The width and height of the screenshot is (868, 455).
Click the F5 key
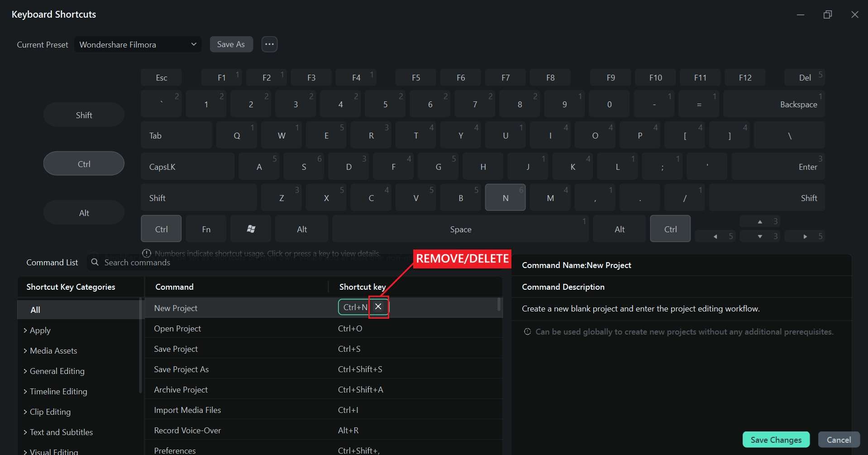415,77
